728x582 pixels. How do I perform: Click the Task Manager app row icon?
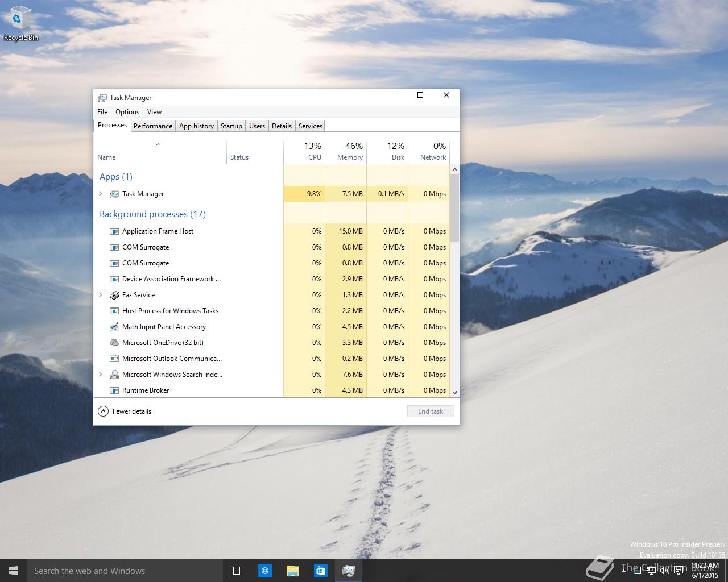114,194
